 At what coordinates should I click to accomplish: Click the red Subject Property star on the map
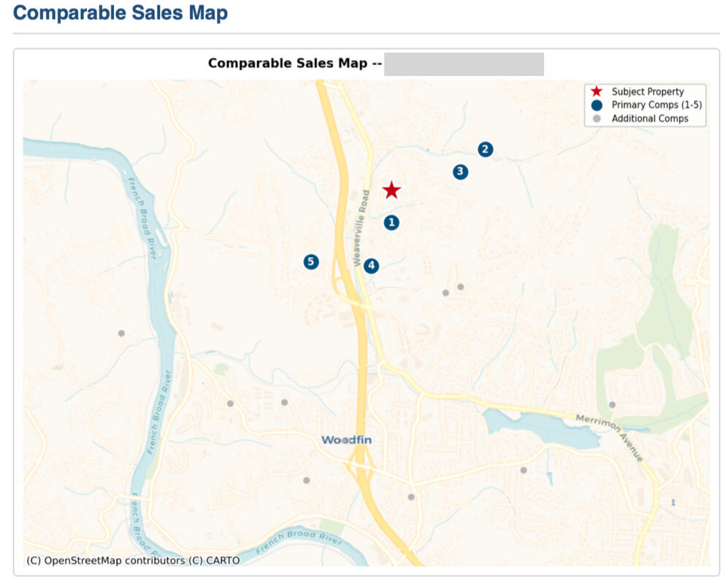pos(391,190)
